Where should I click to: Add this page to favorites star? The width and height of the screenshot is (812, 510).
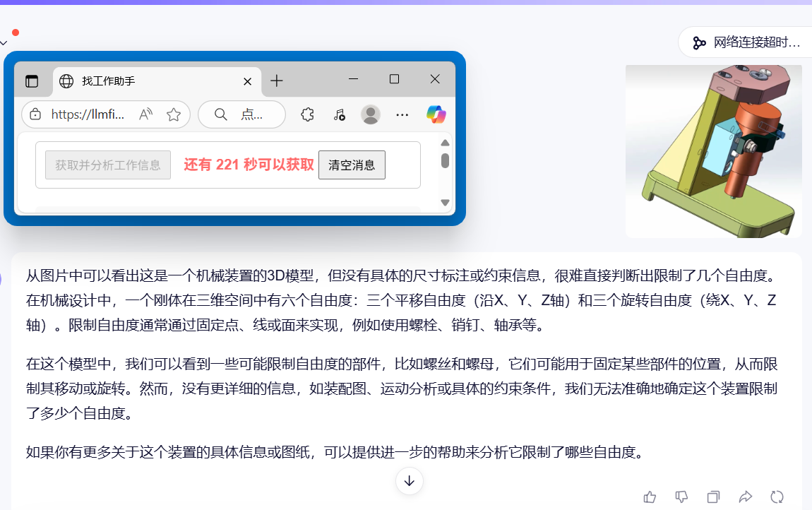pos(174,114)
